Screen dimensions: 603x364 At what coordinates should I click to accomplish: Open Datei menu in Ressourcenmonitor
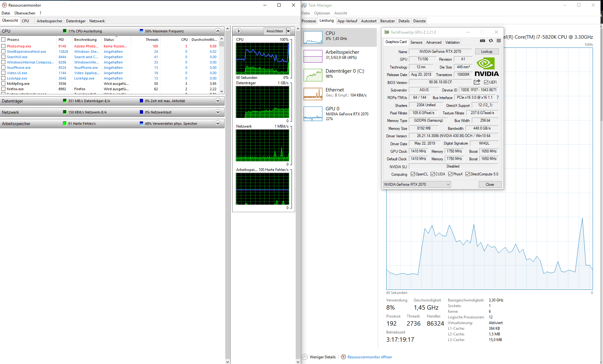pyautogui.click(x=6, y=13)
